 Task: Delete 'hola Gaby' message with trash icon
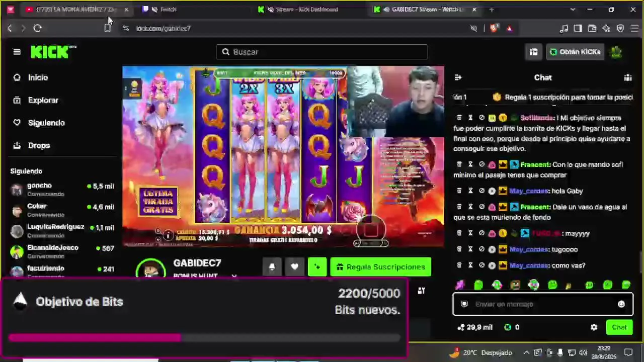459,191
